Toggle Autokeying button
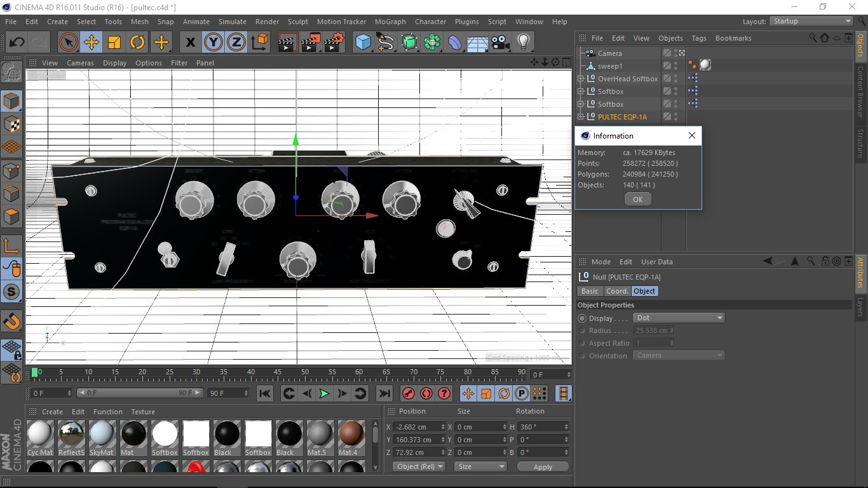This screenshot has width=868, height=488. point(426,393)
